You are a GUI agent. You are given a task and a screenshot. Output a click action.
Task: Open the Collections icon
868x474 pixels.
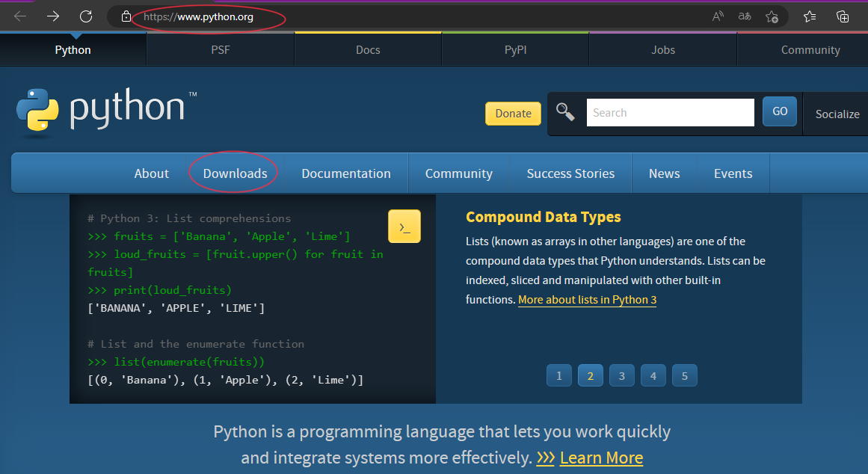pyautogui.click(x=843, y=16)
